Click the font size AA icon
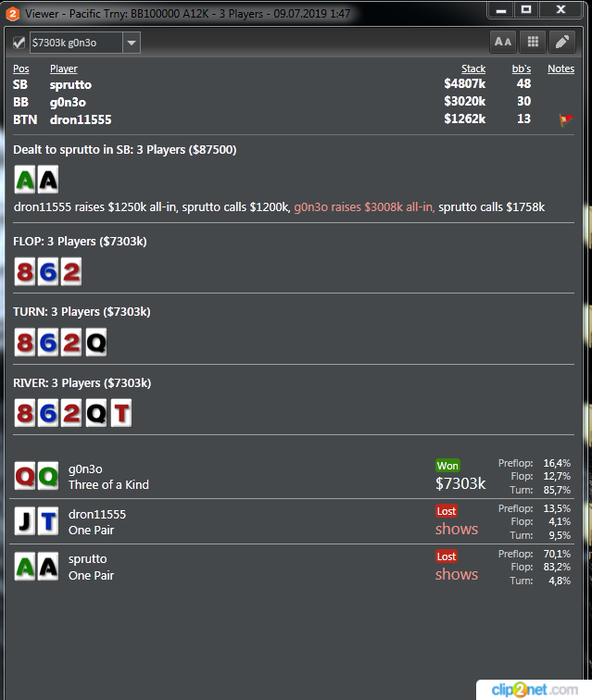Image resolution: width=592 pixels, height=700 pixels. tap(503, 42)
